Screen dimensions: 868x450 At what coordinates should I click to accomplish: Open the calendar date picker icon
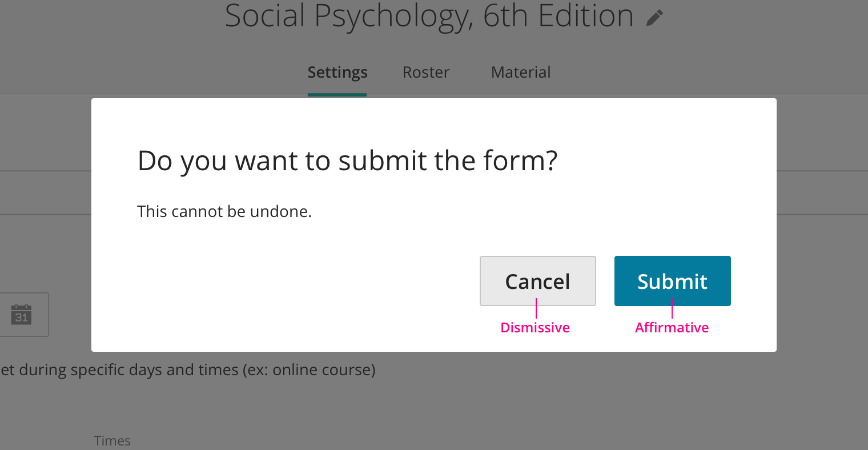click(22, 315)
